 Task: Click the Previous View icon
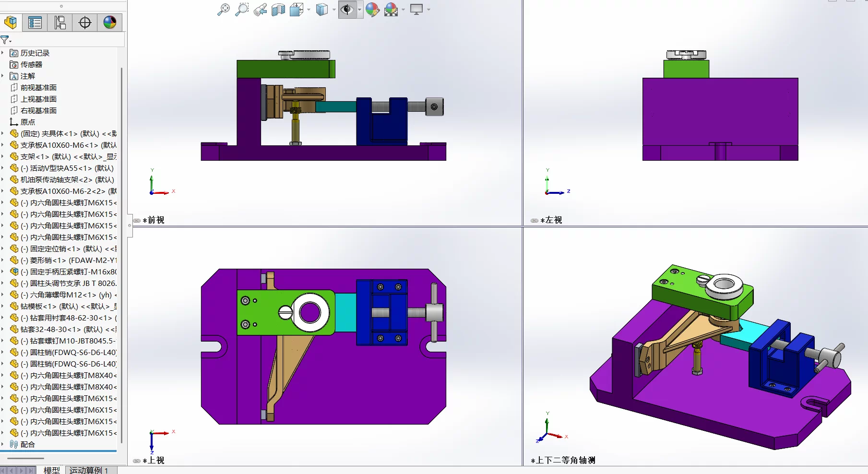click(x=260, y=10)
